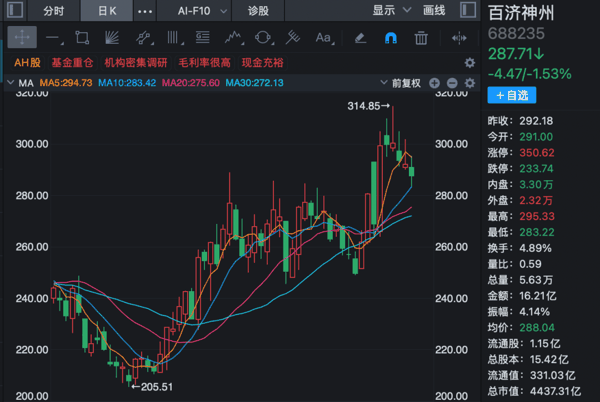Switch to the 日K tab
The image size is (600, 402).
click(107, 11)
